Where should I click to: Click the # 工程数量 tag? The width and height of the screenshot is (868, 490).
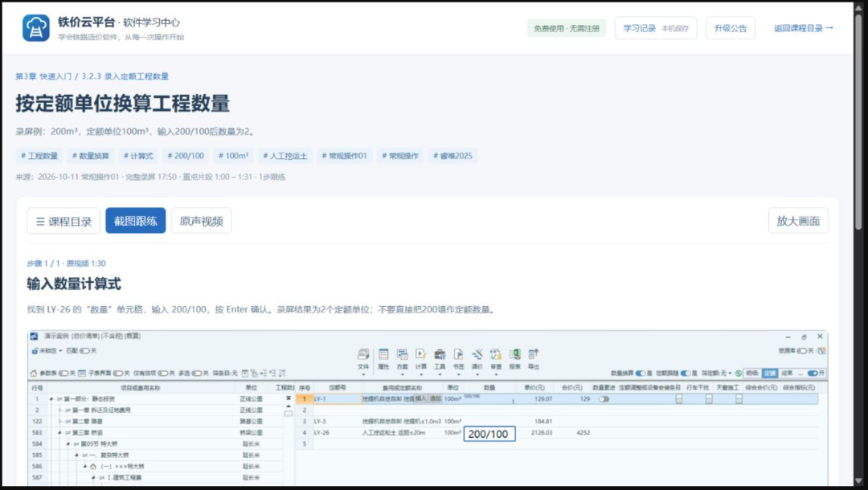[39, 156]
